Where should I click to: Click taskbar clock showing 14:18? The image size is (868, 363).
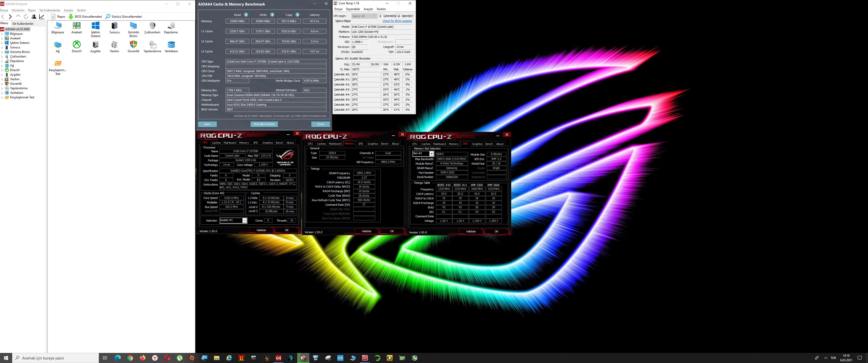click(846, 358)
